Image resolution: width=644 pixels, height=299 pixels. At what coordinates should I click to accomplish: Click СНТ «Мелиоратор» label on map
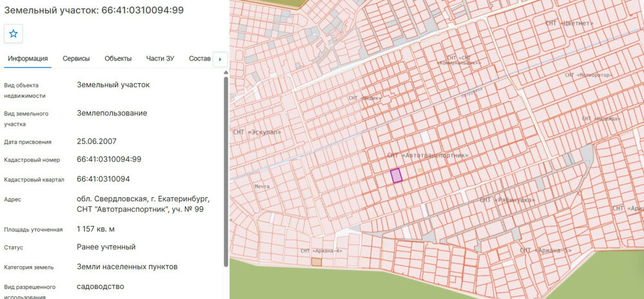point(589,75)
